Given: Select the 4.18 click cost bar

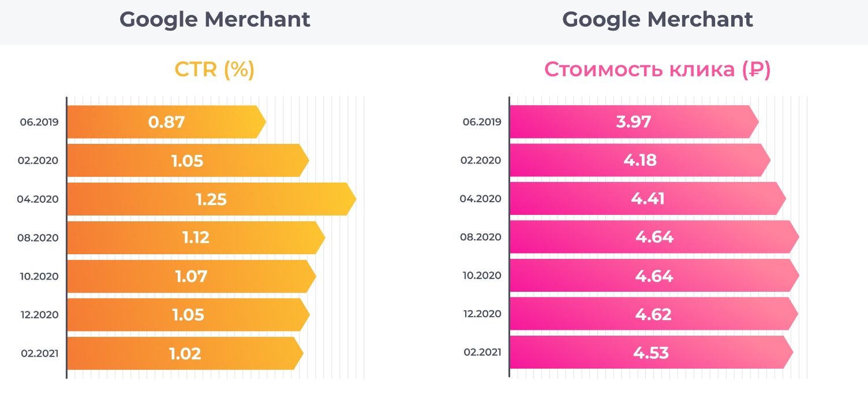Looking at the screenshot, I should point(639,160).
